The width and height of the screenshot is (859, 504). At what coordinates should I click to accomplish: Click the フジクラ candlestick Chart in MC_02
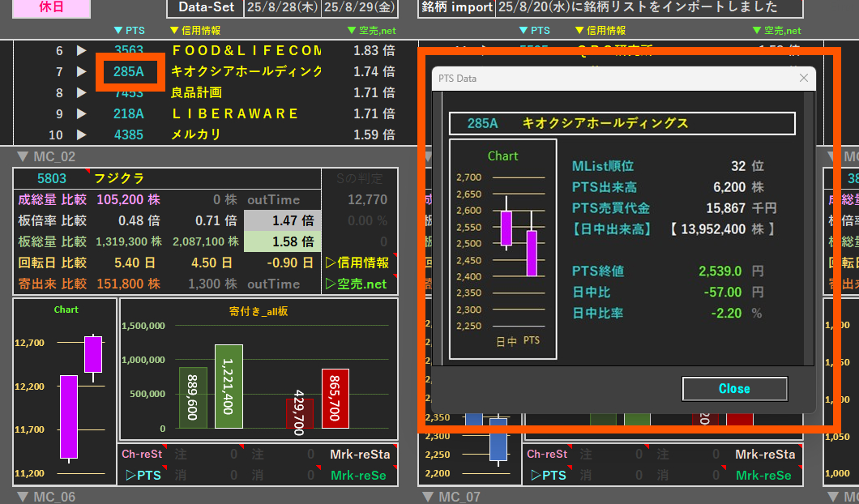coord(65,391)
